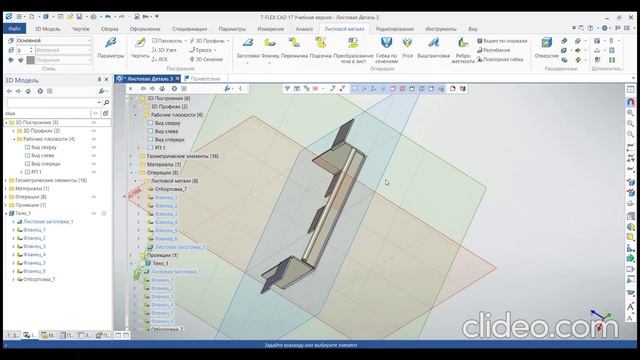Screen dimensions: 640x360
Task: Click the 3D Узел button
Action: point(164,50)
